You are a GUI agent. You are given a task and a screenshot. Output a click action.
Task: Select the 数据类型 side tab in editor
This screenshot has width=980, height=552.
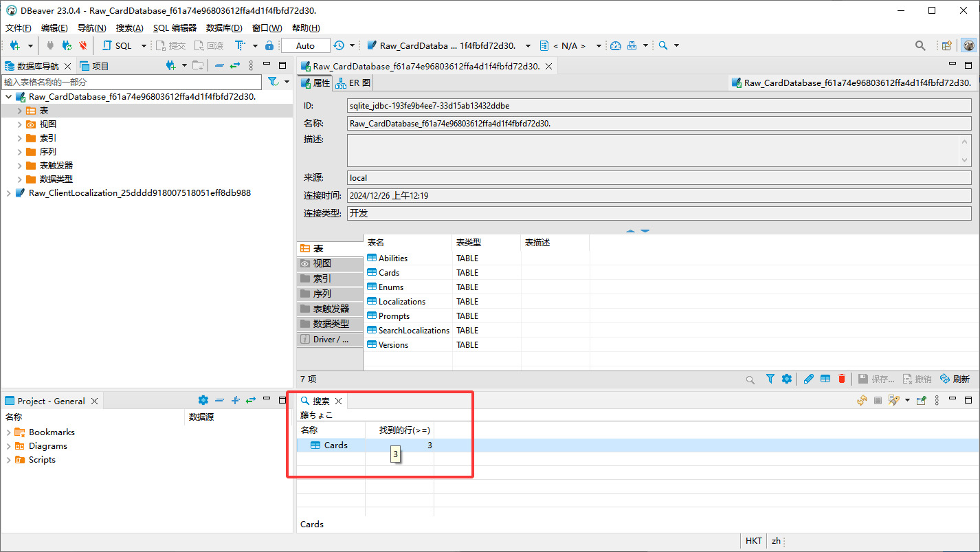click(329, 324)
